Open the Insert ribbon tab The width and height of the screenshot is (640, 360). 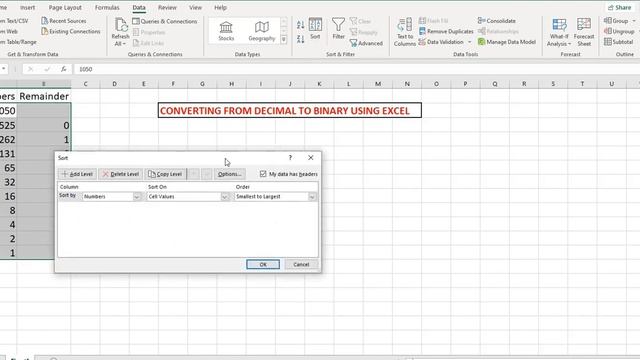point(27,7)
